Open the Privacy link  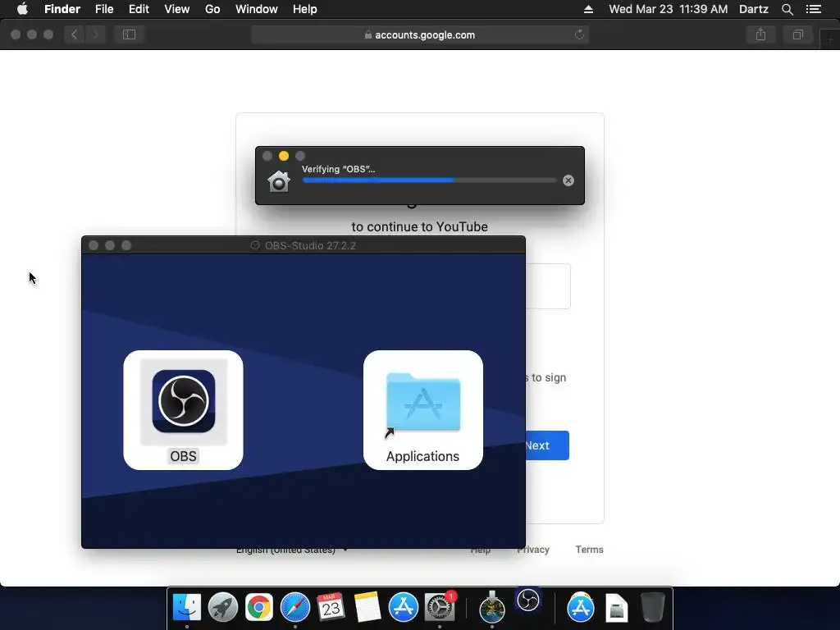click(533, 550)
